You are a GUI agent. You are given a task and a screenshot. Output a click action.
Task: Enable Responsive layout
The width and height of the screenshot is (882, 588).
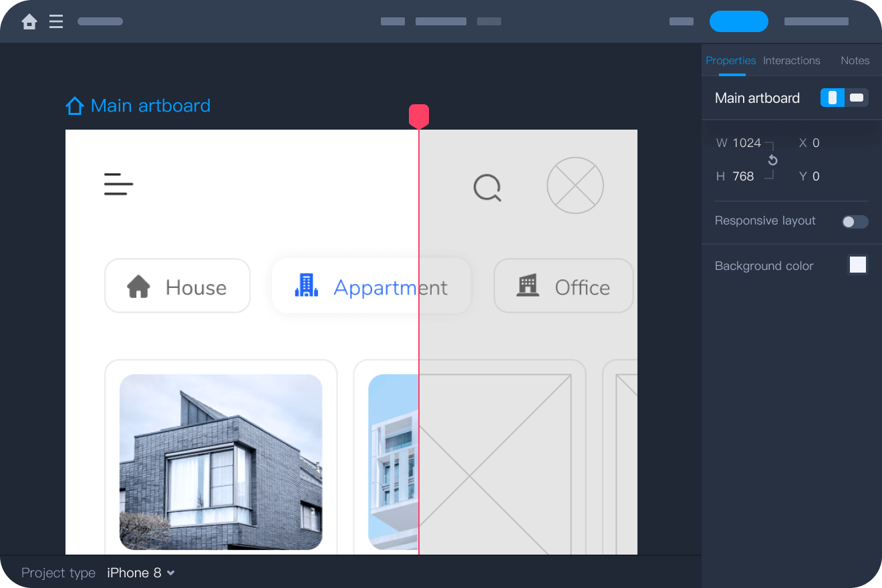point(855,221)
